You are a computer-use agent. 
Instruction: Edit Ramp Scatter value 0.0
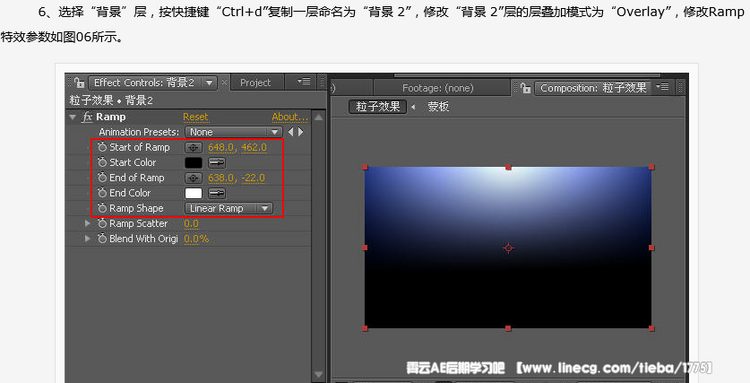pos(191,224)
